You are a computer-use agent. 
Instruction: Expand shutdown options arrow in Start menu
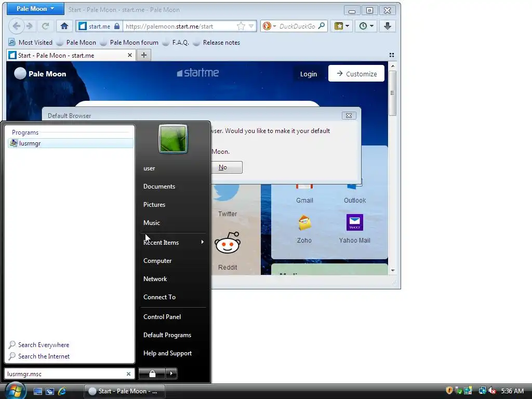coord(171,374)
